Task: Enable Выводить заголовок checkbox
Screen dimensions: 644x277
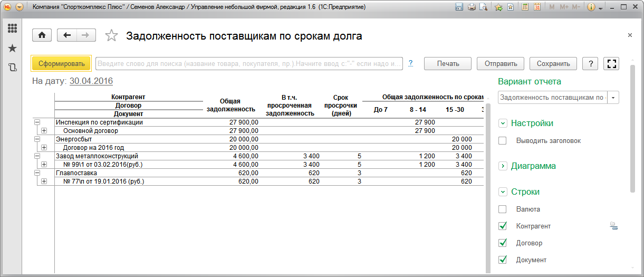Action: tap(503, 141)
